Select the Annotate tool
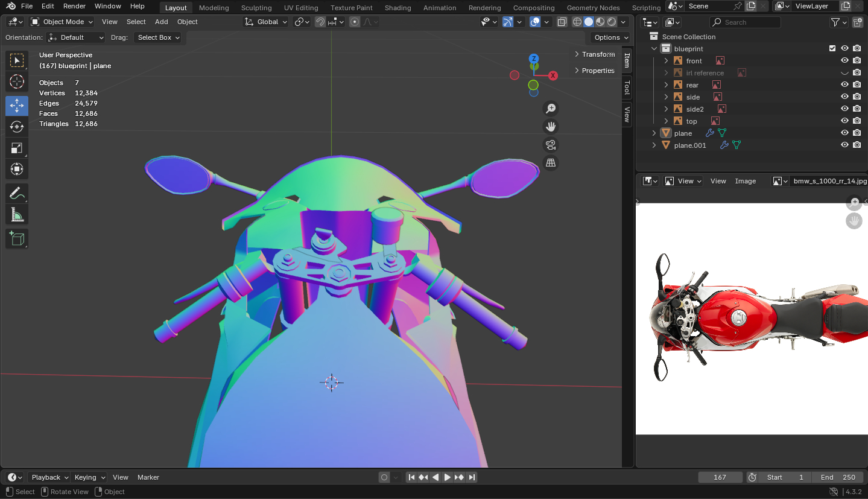 (17, 194)
